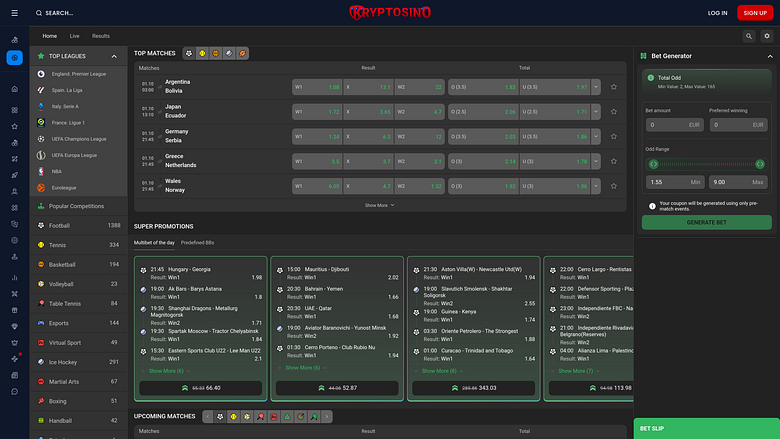Collapse the Bet Generator panel
780x439 pixels.
770,56
